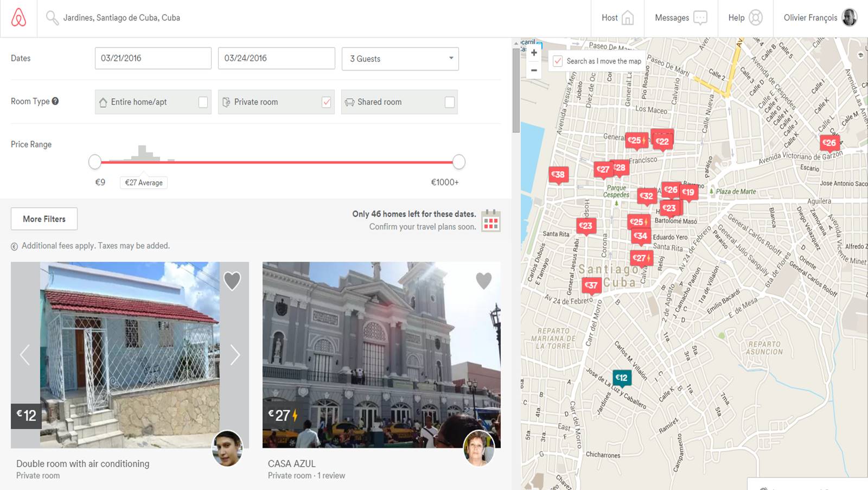Viewport: 868px width, 490px height.
Task: Click the €34 map price marker
Action: coord(641,236)
